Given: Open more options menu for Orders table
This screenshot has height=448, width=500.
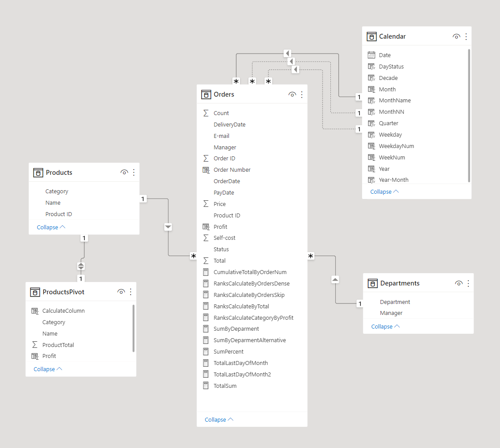Looking at the screenshot, I should point(302,95).
